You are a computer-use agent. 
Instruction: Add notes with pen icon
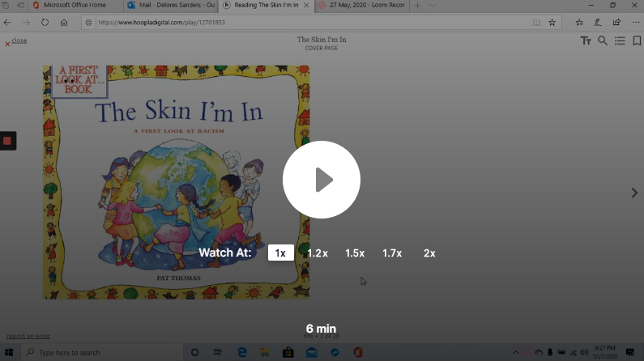[598, 23]
